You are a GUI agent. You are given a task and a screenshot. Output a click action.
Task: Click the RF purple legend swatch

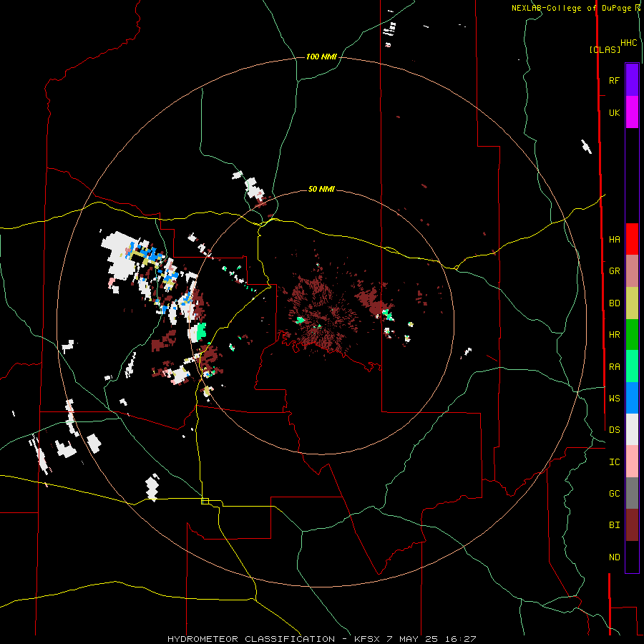(x=632, y=80)
